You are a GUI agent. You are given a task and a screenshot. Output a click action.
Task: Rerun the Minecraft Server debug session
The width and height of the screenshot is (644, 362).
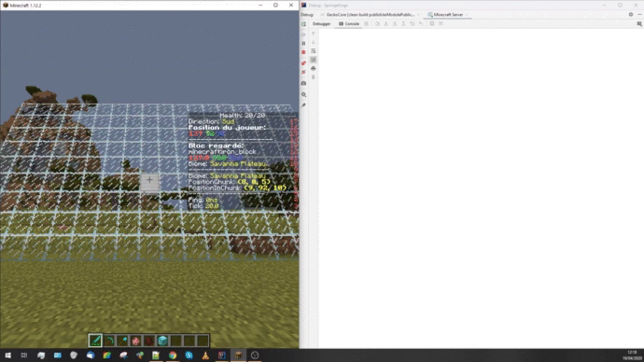303,24
